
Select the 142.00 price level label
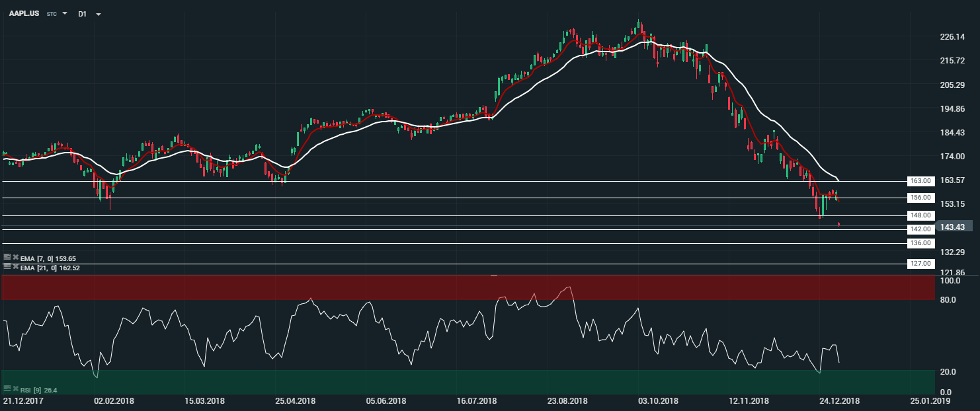pyautogui.click(x=921, y=229)
